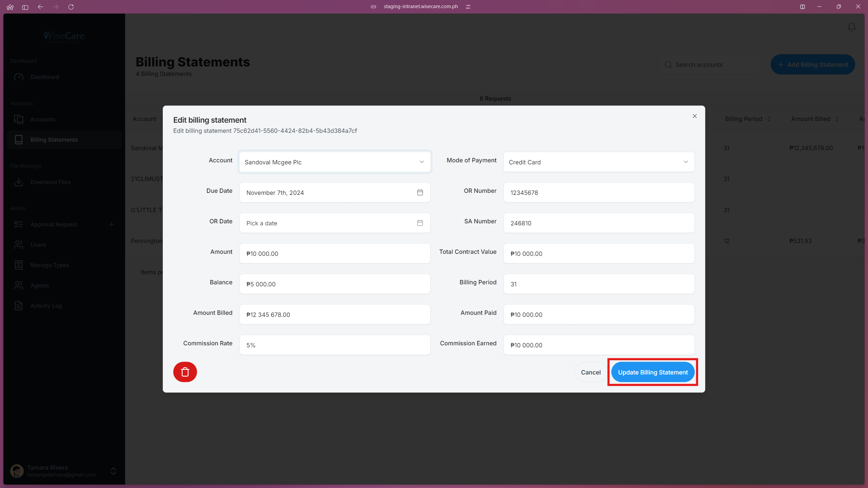Cancel editing the billing statement

[x=590, y=372]
